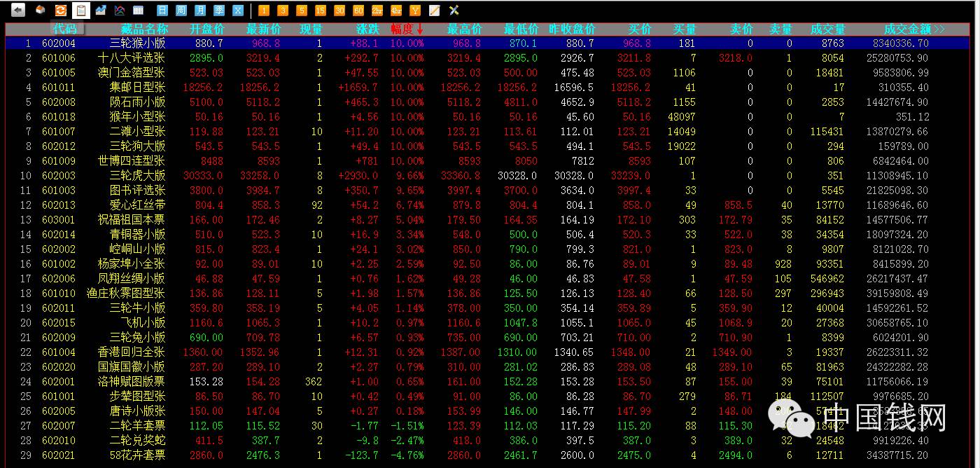Image resolution: width=980 pixels, height=468 pixels.
Task: Open the data table grid icon
Action: pyautogui.click(x=139, y=10)
